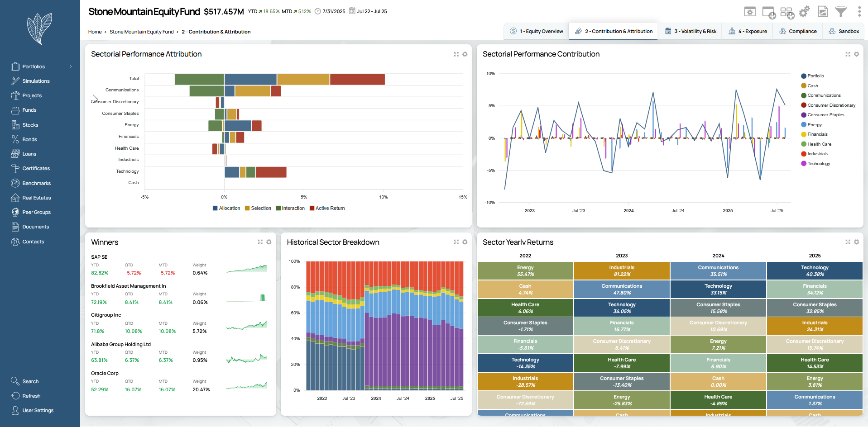Click the report chart document icon
Image resolution: width=868 pixels, height=427 pixels.
tap(823, 12)
